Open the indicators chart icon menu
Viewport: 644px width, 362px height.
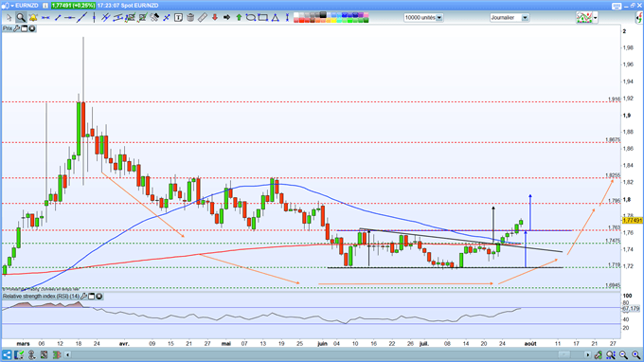tap(584, 18)
